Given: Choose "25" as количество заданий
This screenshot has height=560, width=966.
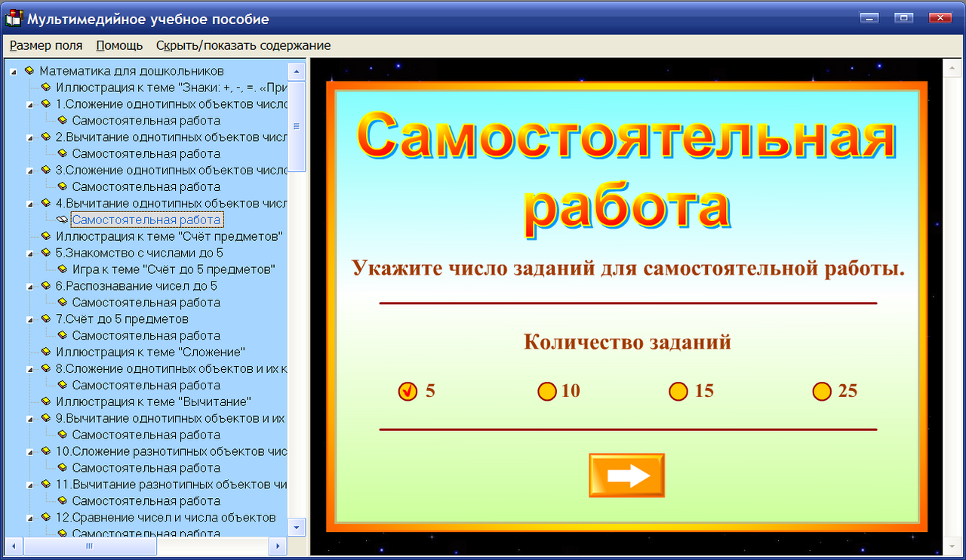Looking at the screenshot, I should pyautogui.click(x=821, y=391).
